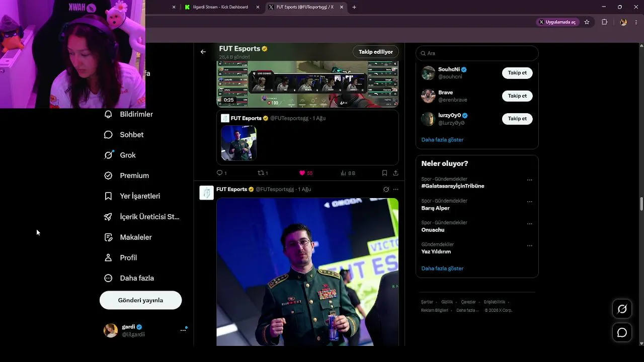The height and width of the screenshot is (362, 644).
Task: Like the post with 55 likes
Action: click(306, 173)
